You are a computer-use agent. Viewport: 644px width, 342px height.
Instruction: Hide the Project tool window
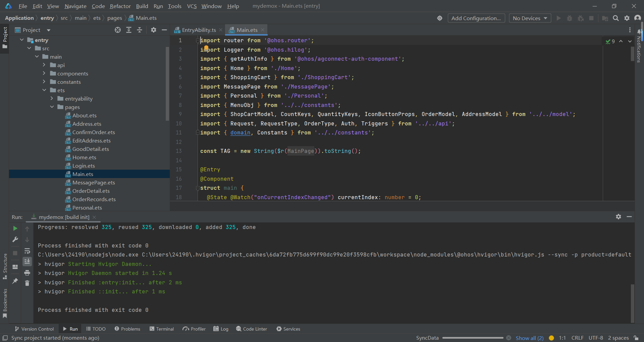click(164, 30)
